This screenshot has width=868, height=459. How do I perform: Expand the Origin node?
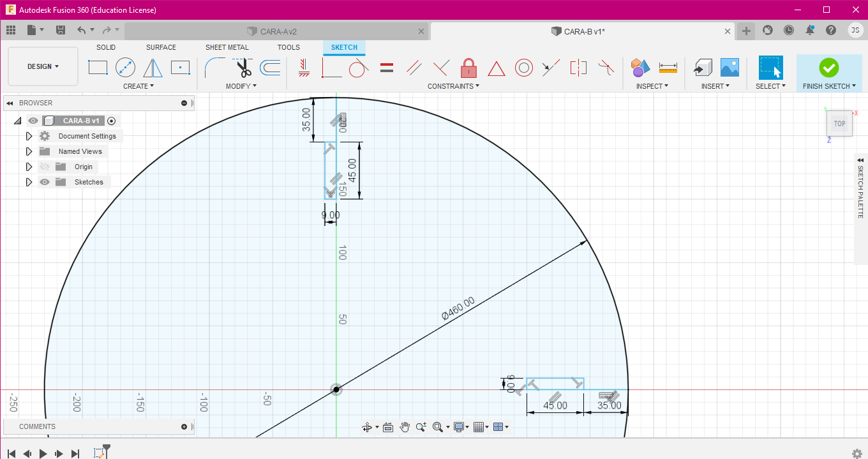[29, 167]
